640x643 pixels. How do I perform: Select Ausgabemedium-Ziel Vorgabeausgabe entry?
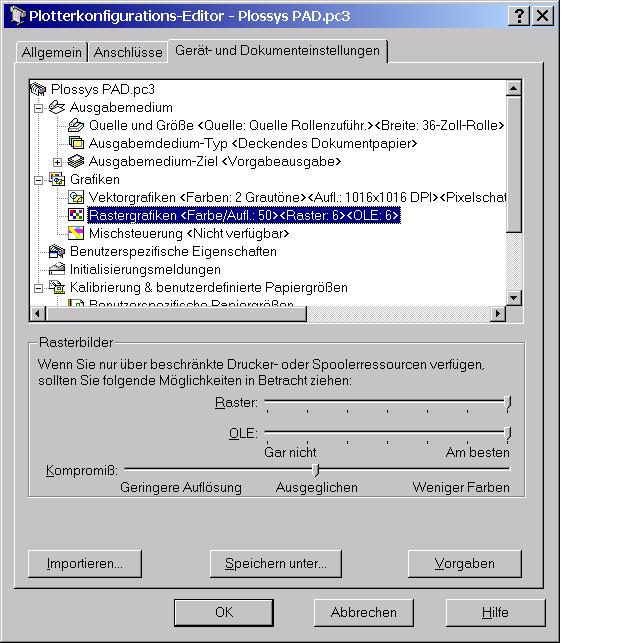[215, 162]
